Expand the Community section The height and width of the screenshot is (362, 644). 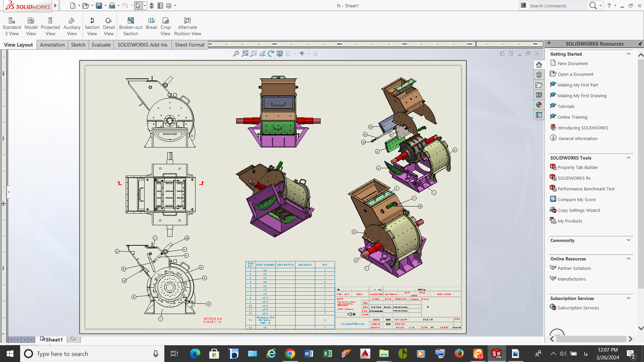629,240
